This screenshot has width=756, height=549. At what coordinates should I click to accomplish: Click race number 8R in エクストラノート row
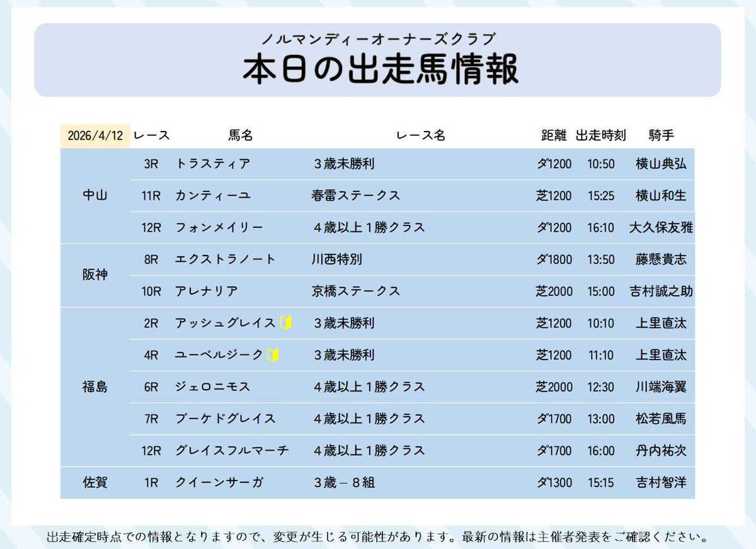click(151, 259)
